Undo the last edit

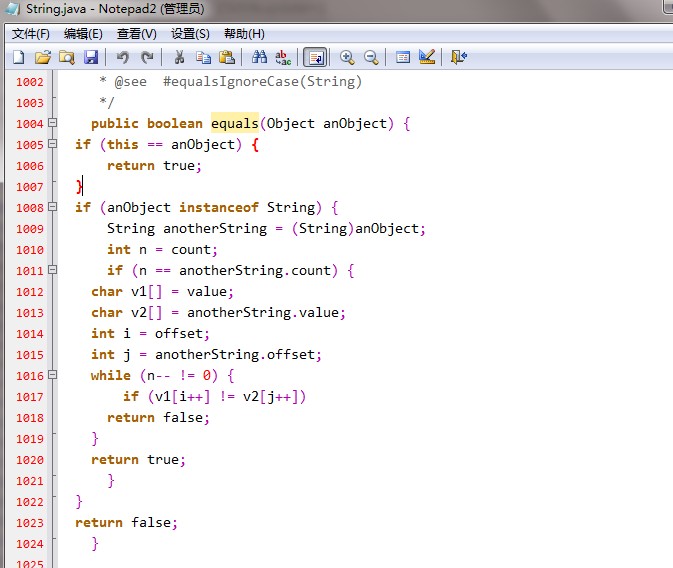(x=123, y=58)
